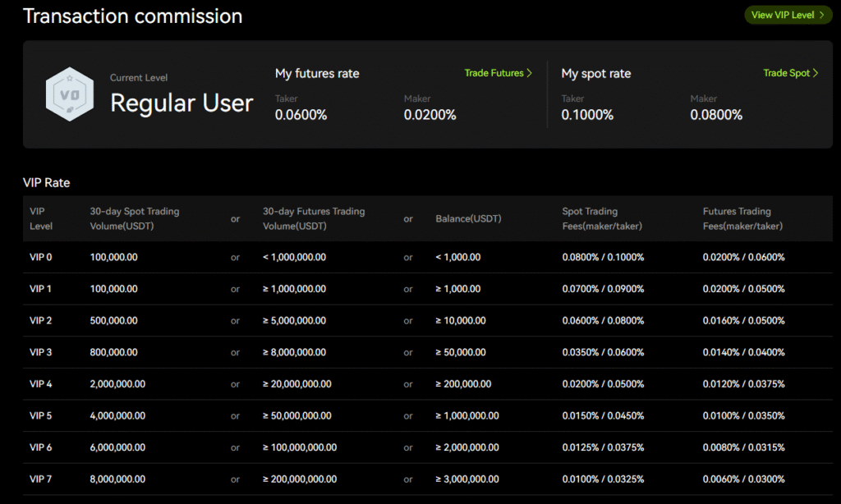
Task: Click the Transaction commission heading
Action: pyautogui.click(x=132, y=16)
